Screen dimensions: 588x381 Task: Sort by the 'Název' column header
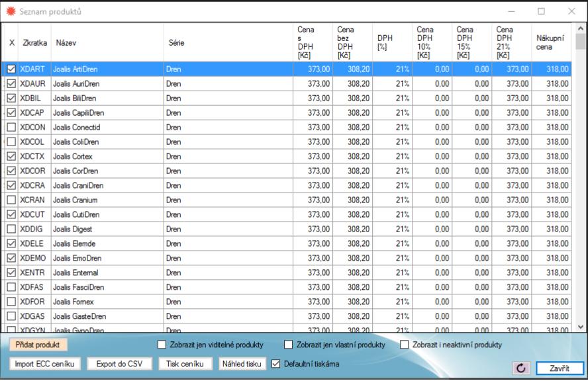107,43
